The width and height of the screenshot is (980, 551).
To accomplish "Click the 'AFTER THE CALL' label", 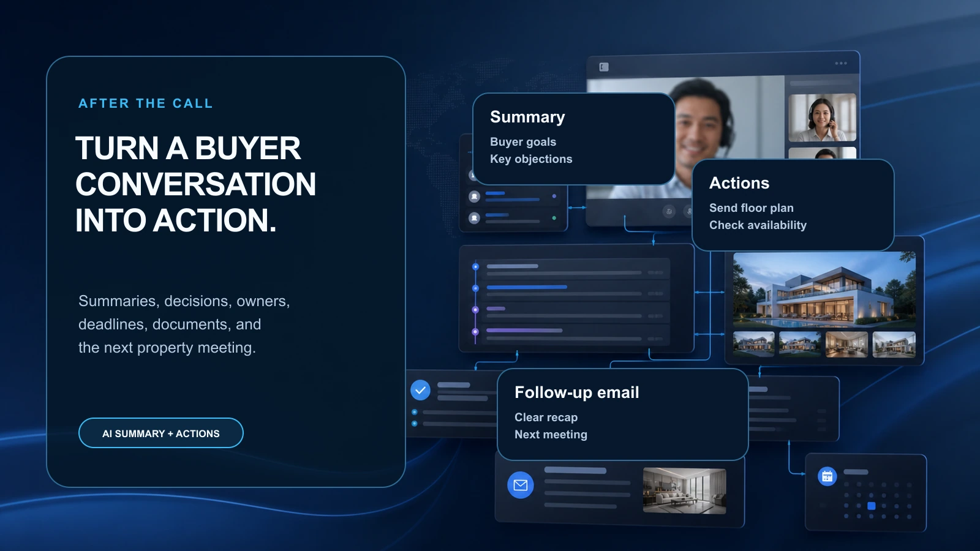I will pos(146,103).
